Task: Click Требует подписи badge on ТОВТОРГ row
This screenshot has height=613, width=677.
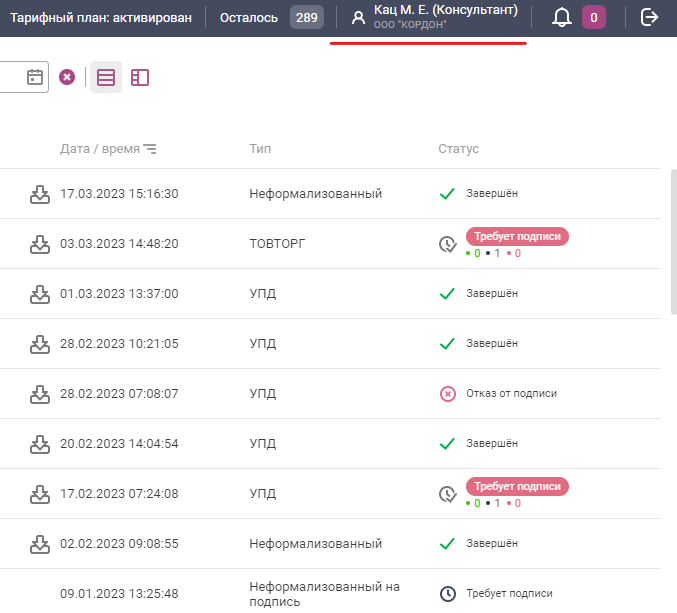Action: tap(517, 237)
